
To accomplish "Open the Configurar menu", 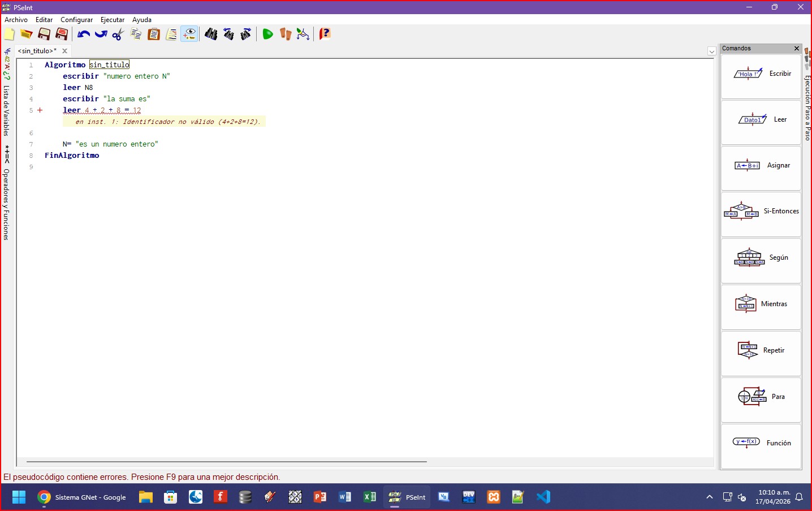I will pos(76,20).
